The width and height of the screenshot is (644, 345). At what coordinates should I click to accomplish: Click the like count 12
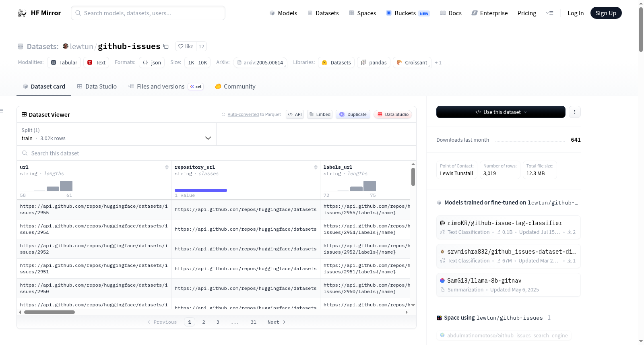(202, 46)
